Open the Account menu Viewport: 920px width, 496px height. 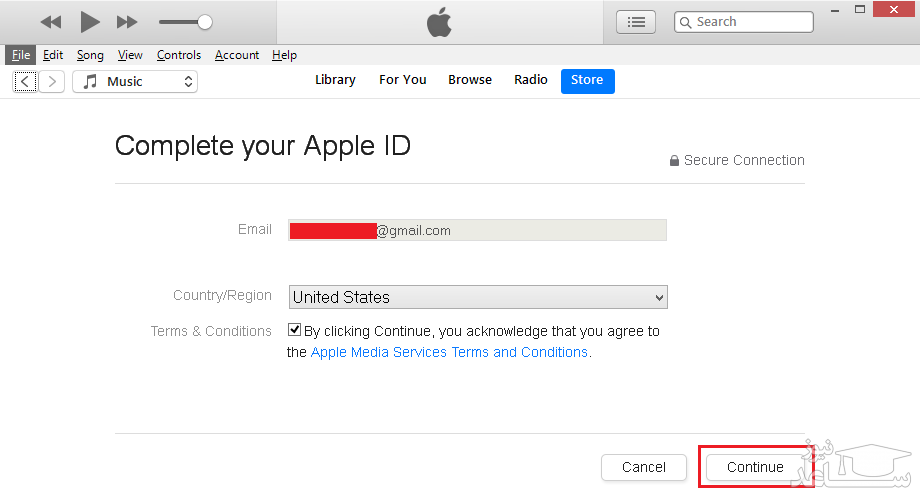pos(237,55)
